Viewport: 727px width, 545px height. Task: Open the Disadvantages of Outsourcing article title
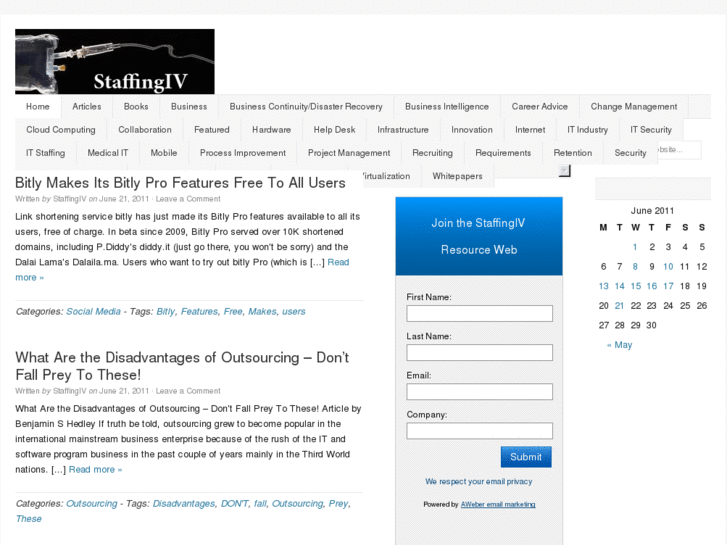tap(182, 366)
